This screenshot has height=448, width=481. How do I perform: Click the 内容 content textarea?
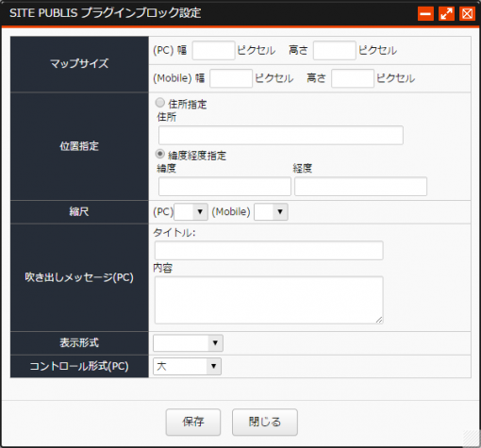pos(269,300)
